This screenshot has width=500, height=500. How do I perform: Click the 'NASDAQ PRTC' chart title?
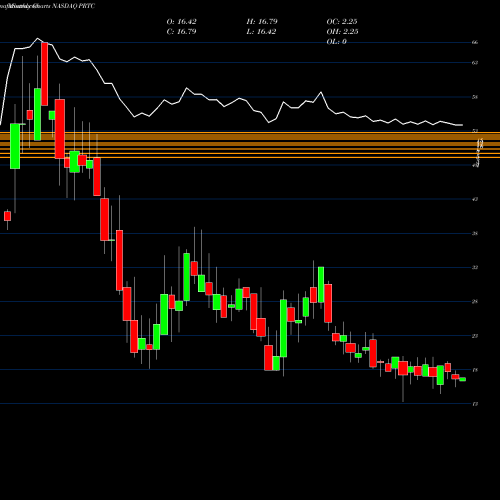[x=74, y=6]
